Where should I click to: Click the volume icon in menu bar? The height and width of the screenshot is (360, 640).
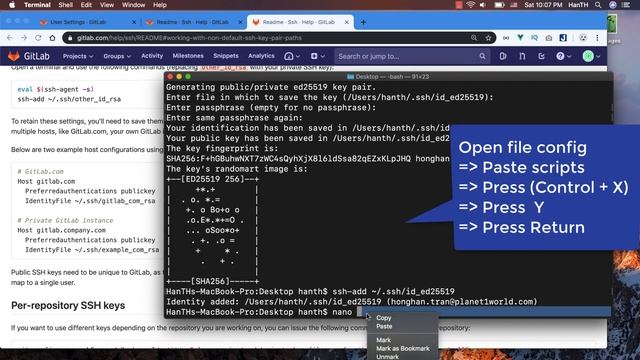tap(483, 5)
